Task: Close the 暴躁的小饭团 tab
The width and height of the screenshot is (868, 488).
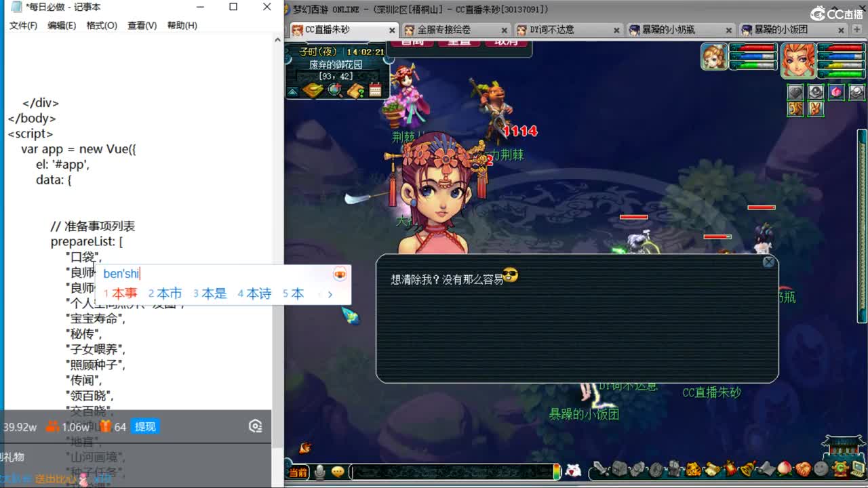Action: click(842, 30)
